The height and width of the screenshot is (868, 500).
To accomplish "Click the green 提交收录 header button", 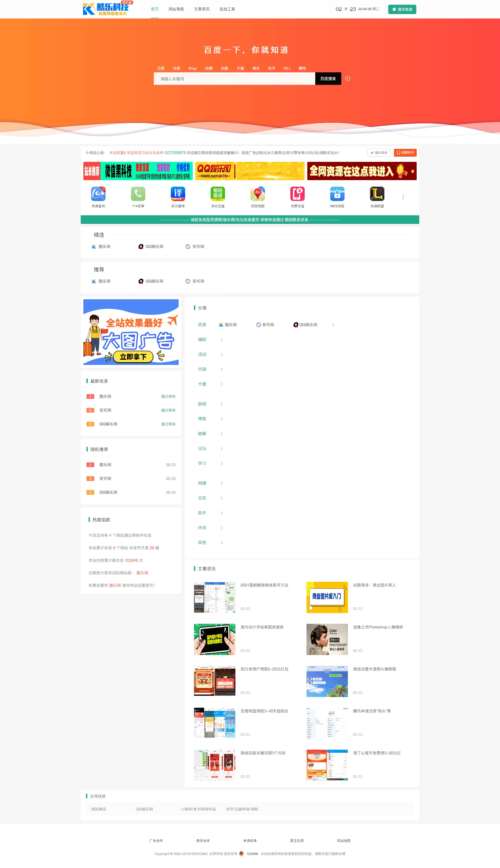I will point(402,9).
